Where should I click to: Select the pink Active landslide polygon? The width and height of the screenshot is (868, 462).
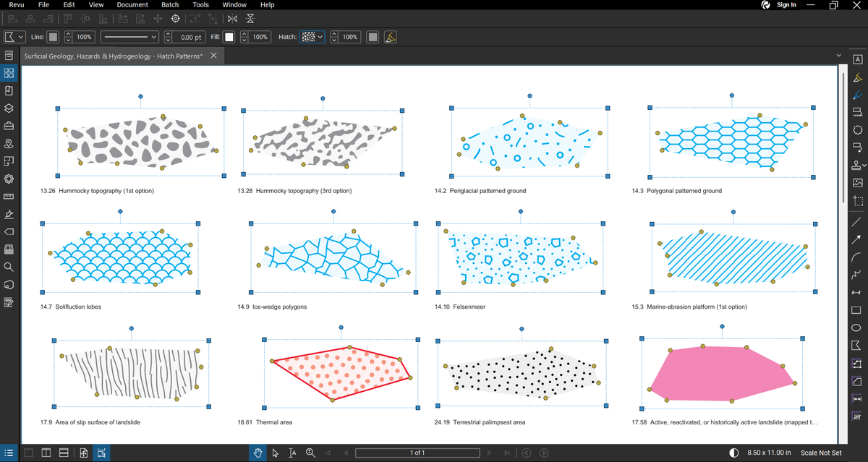[x=723, y=374]
